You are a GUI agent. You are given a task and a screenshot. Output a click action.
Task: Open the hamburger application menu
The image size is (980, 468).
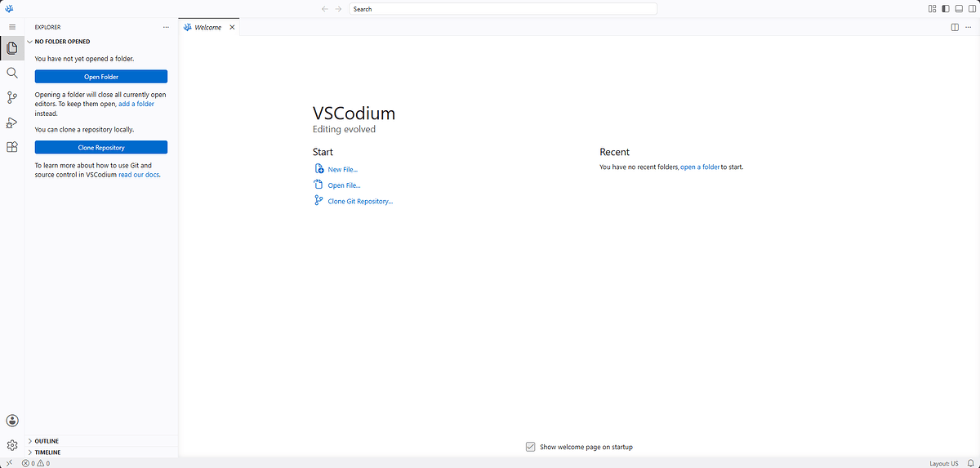pyautogui.click(x=11, y=27)
